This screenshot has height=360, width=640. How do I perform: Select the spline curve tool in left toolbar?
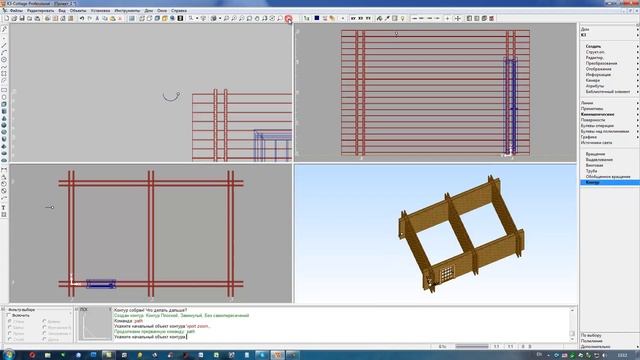pos(4,67)
